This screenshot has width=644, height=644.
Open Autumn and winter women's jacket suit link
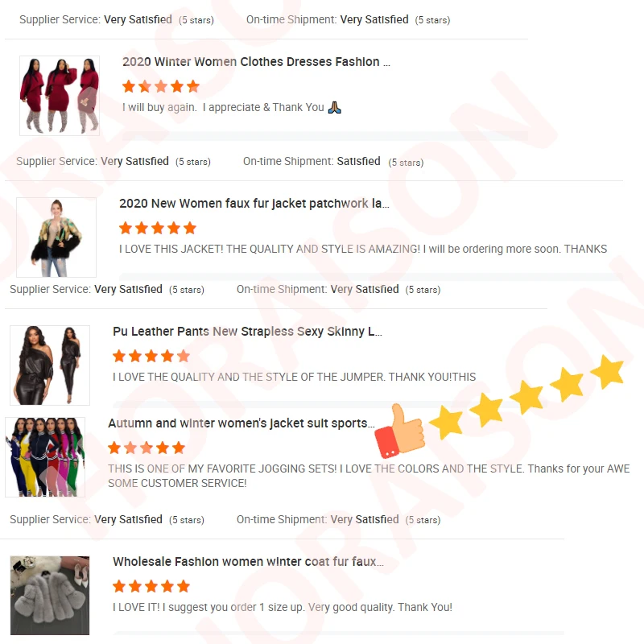coord(242,423)
